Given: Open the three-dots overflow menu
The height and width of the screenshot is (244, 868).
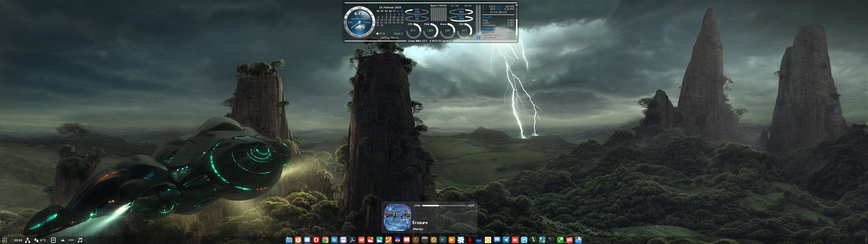Looking at the screenshot, I should click(x=71, y=240).
